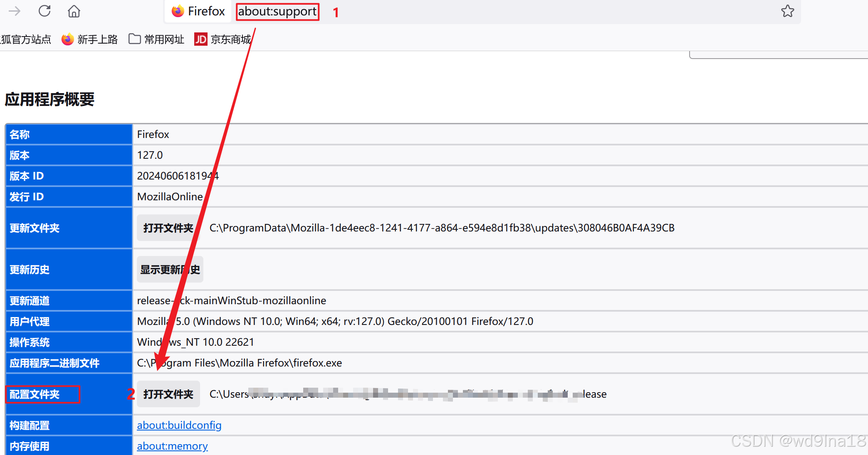The image size is (868, 455).
Task: Open the 京东商城 bookmark
Action: (x=223, y=39)
